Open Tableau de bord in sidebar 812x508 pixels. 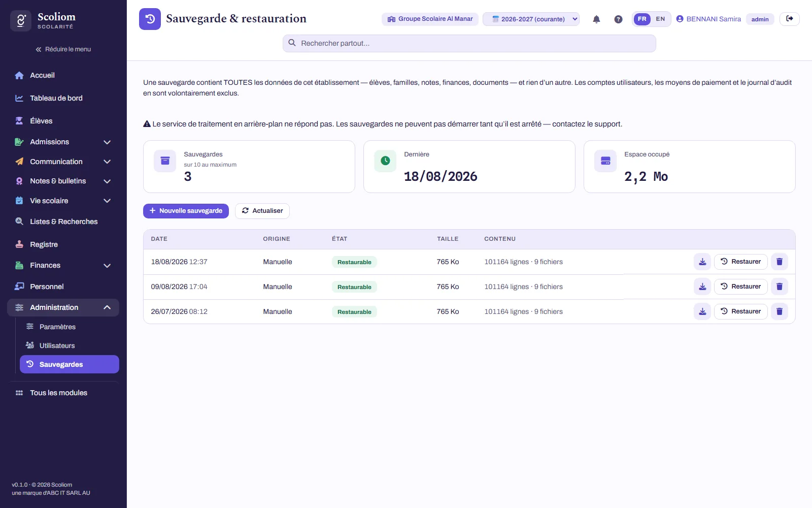coord(63,98)
